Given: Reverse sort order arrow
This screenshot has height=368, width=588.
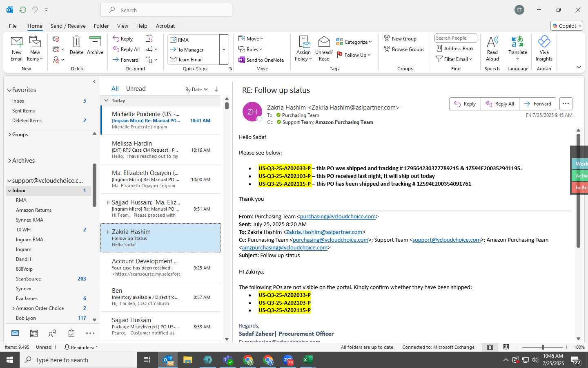Looking at the screenshot, I should 216,89.
